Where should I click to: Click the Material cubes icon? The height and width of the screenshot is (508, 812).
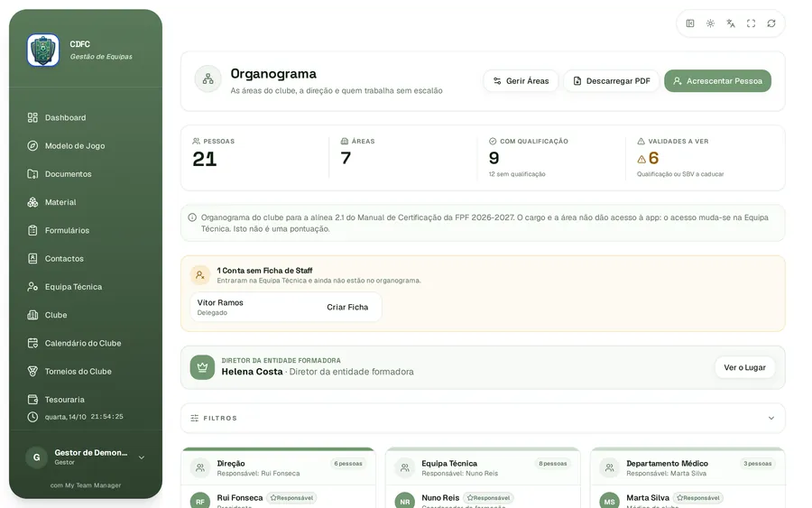click(x=32, y=202)
